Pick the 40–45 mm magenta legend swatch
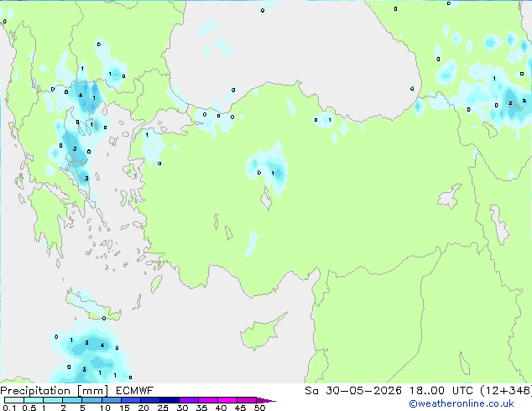Viewport: 532px width, 411px height. 227,400
